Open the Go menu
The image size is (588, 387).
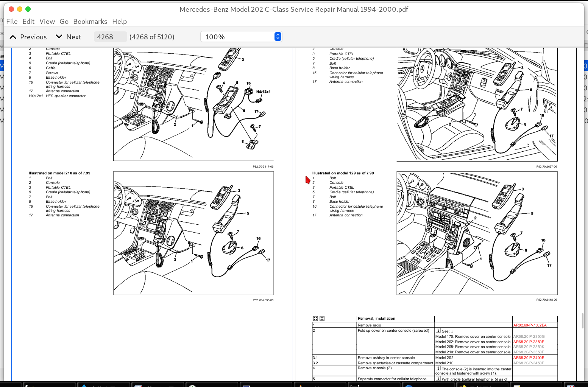click(64, 22)
